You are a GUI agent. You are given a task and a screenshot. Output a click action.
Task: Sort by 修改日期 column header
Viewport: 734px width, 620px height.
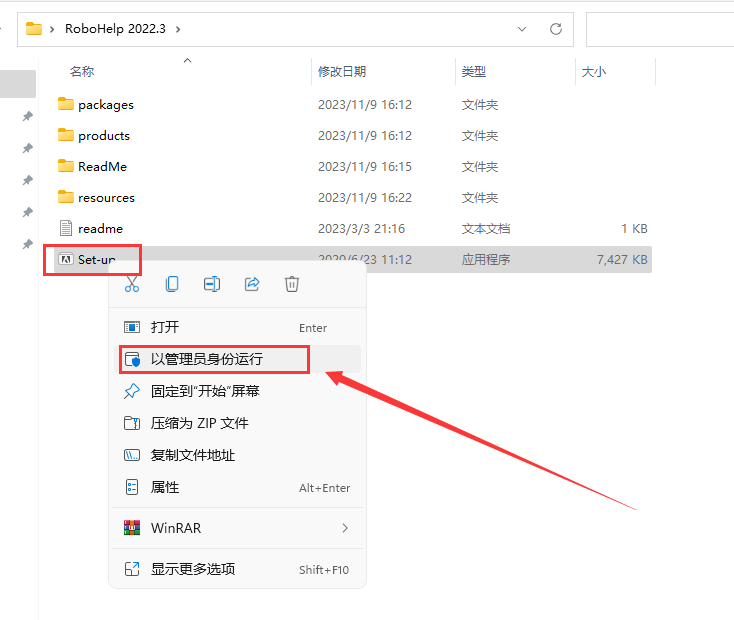click(342, 72)
